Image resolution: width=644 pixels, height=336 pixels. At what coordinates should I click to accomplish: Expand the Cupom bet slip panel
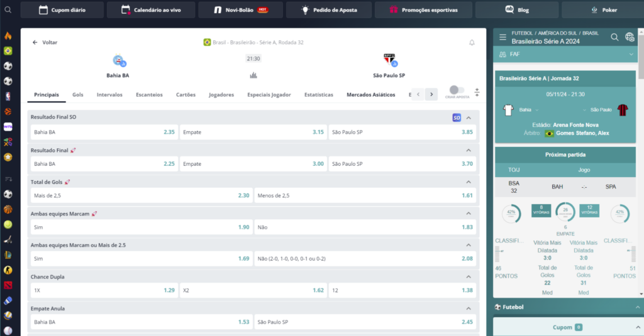638,327
